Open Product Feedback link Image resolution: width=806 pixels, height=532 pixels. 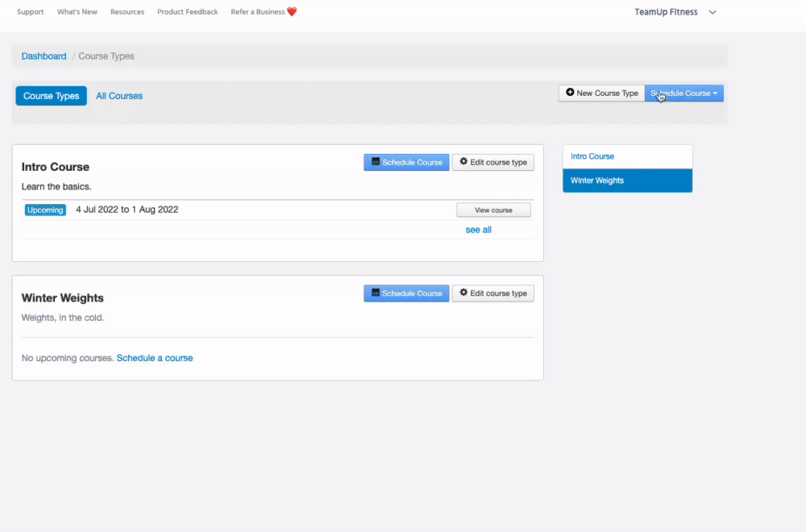pos(187,12)
